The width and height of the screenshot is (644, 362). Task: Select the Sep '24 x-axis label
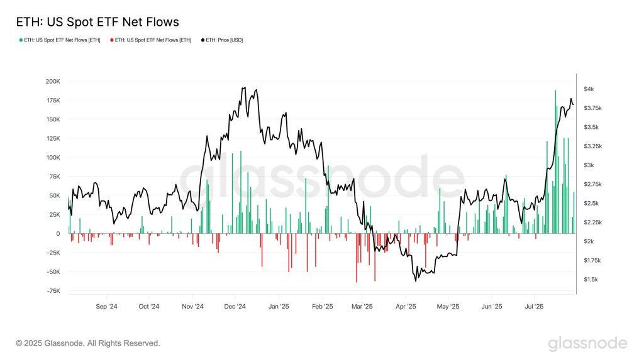(x=106, y=306)
